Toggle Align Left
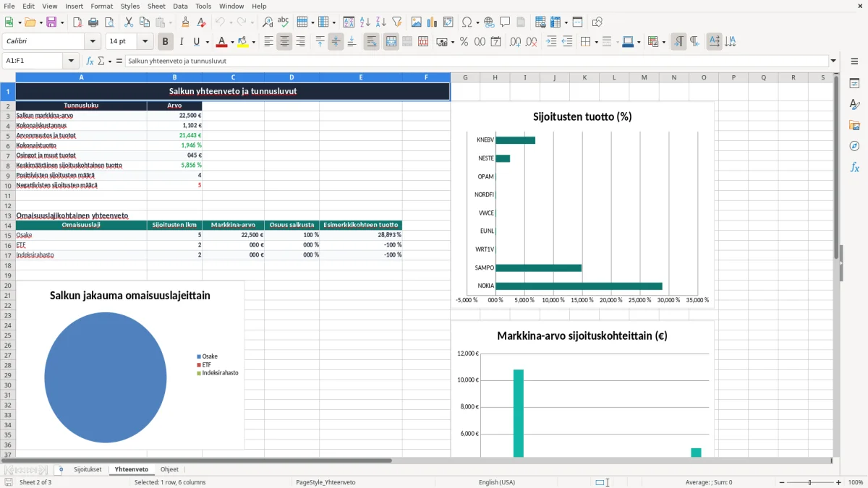The width and height of the screenshot is (868, 488). [268, 42]
